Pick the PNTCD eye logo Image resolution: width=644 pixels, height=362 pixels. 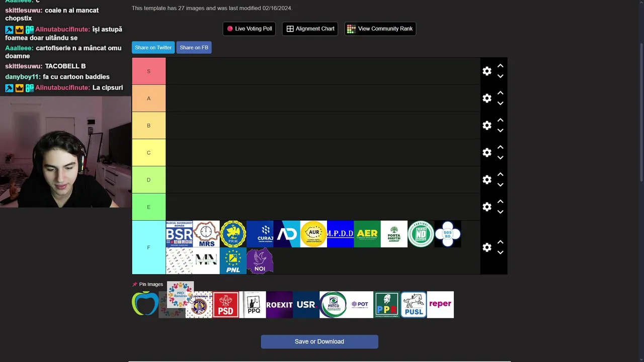333,305
